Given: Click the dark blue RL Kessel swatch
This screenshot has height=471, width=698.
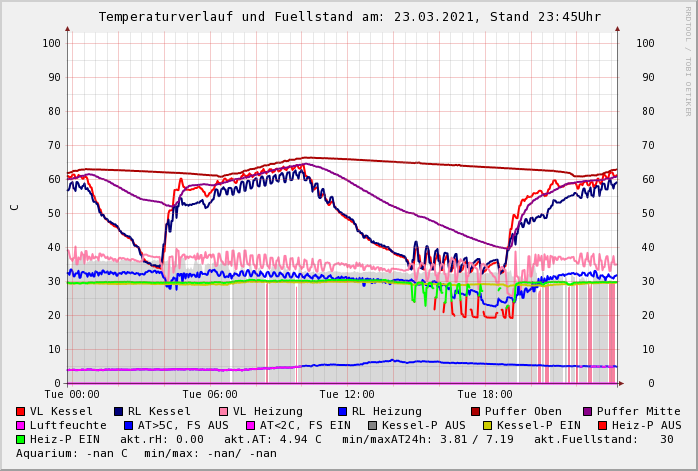Looking at the screenshot, I should [118, 411].
